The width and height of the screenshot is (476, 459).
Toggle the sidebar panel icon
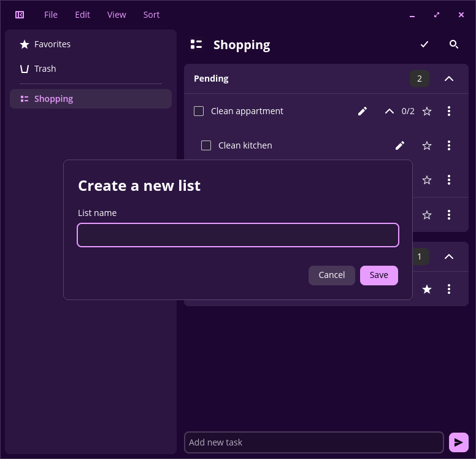click(20, 15)
